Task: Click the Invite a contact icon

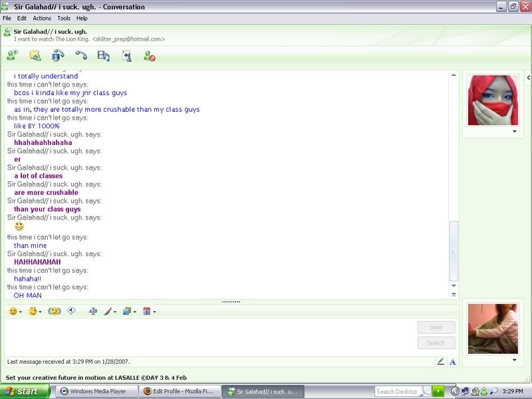Action: tap(13, 56)
